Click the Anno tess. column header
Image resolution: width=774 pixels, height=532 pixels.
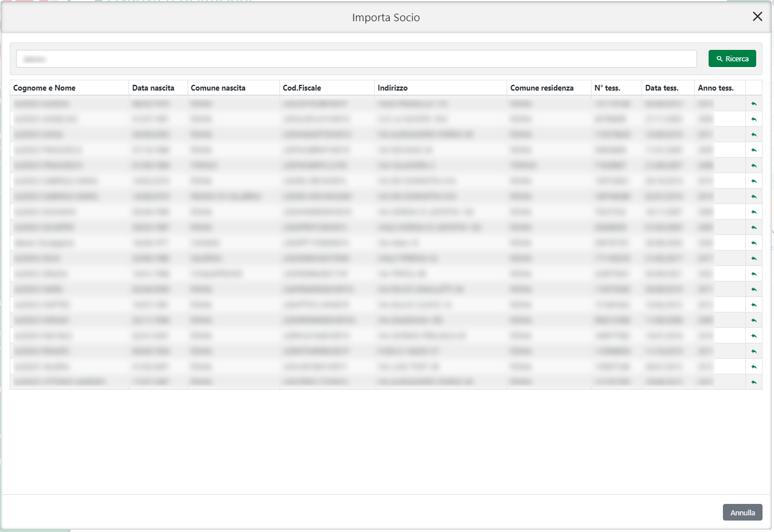coord(715,88)
